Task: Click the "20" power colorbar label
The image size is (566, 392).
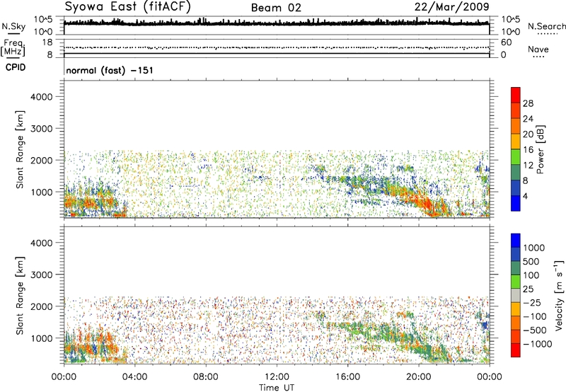Action: (x=528, y=134)
